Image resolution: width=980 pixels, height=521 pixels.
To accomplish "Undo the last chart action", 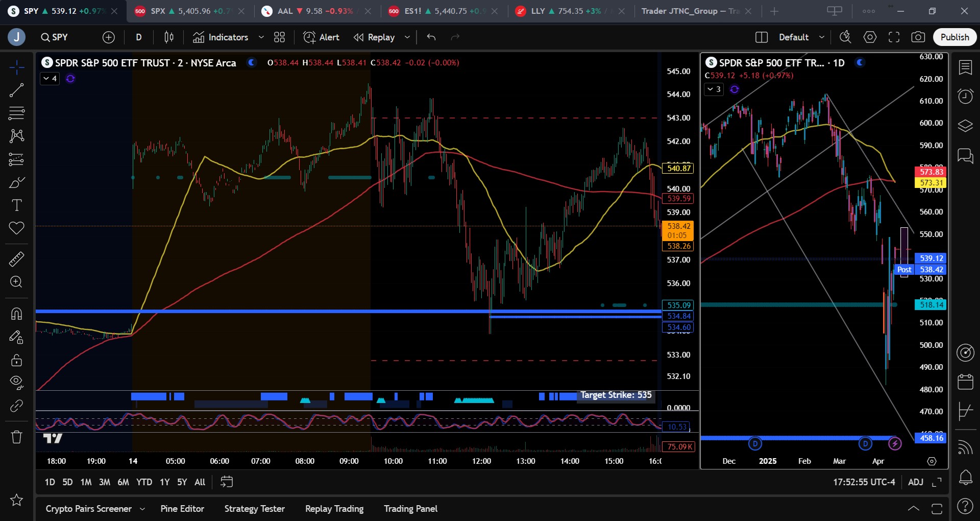I will (x=431, y=37).
